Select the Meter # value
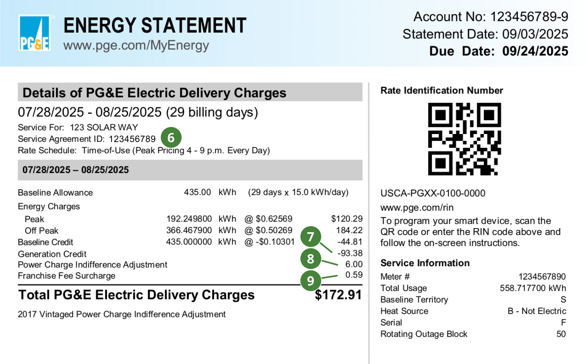The width and height of the screenshot is (588, 364). [542, 276]
